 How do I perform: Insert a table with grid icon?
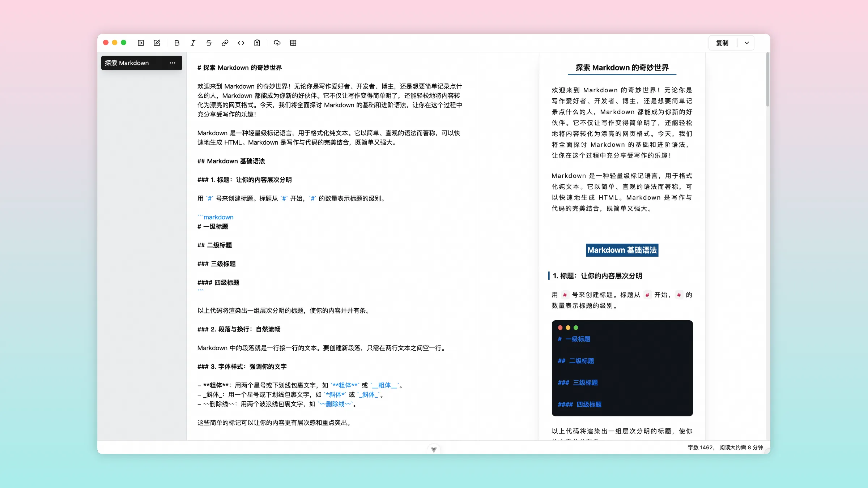pyautogui.click(x=293, y=43)
